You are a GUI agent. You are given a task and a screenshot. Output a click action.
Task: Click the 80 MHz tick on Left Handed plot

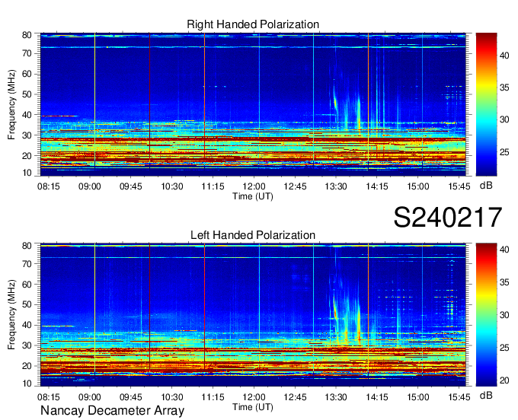tap(27, 246)
